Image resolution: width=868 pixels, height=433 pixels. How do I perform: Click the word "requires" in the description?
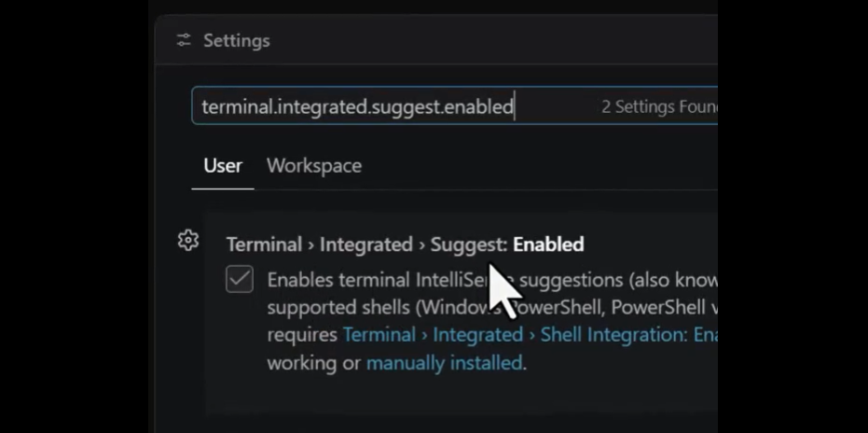(x=302, y=335)
